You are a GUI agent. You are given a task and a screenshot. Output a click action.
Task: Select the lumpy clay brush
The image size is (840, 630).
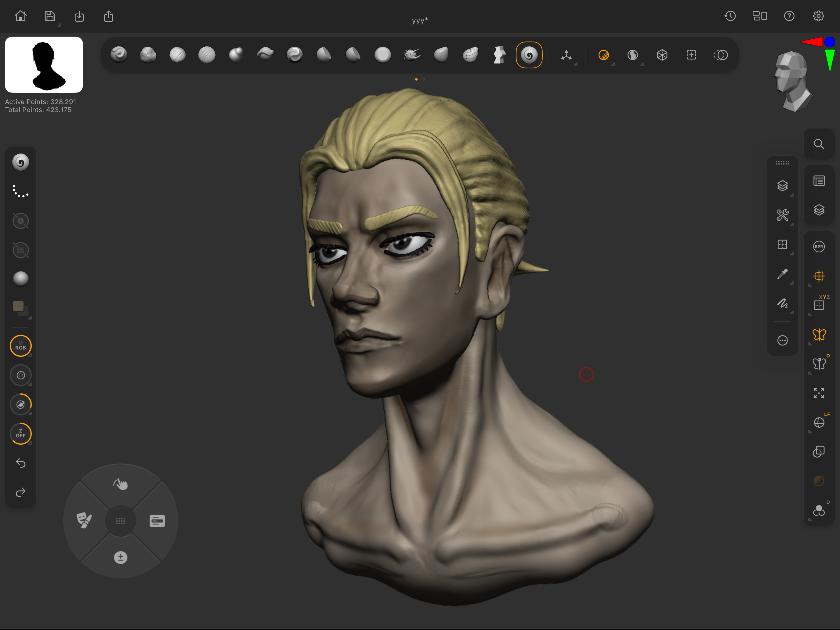coord(148,55)
